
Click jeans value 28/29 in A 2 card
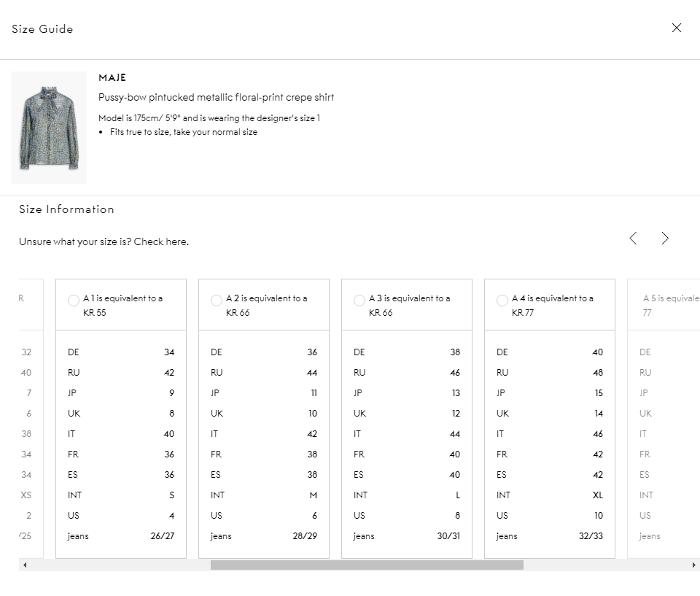[x=305, y=536]
